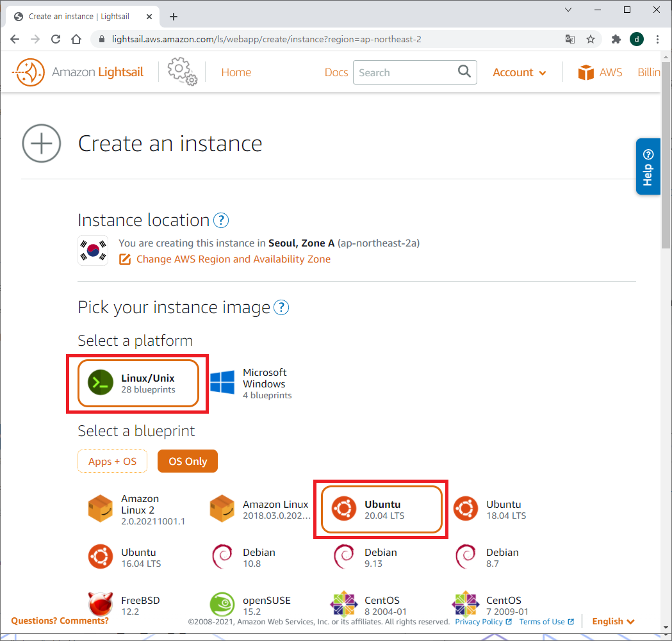Open the Privacy Policy link
Screen dimensions: 672x641
pos(483,622)
